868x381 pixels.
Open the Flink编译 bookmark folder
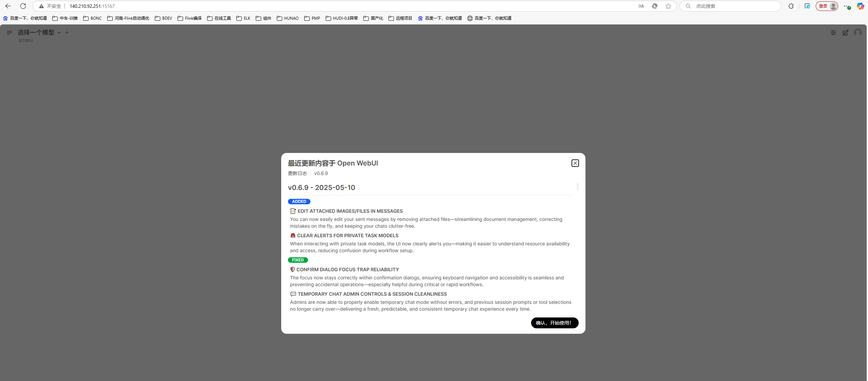(189, 18)
